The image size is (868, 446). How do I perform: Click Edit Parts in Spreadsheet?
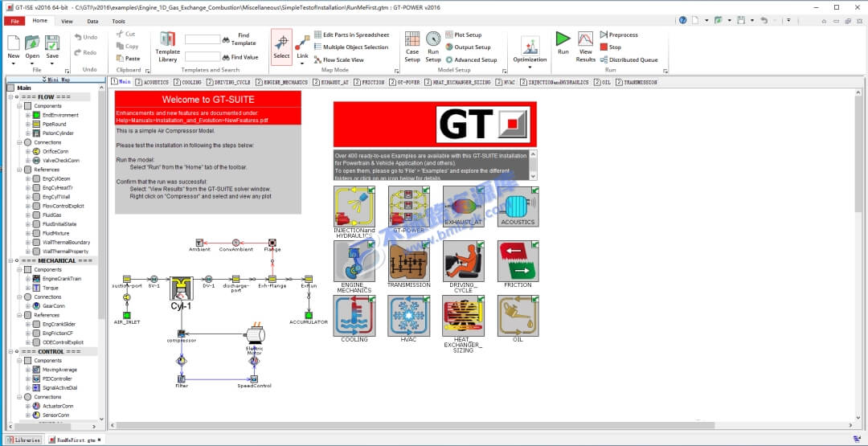click(351, 35)
